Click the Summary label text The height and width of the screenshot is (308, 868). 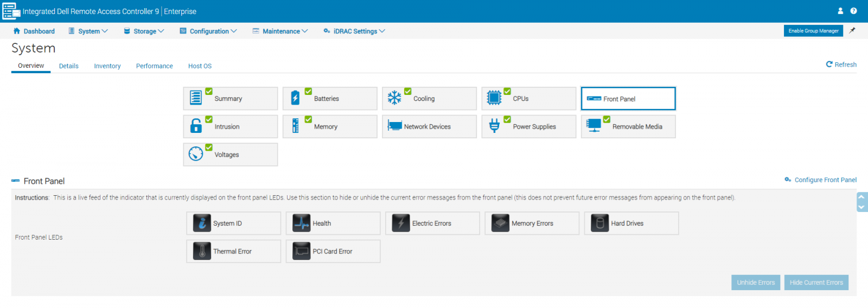228,99
